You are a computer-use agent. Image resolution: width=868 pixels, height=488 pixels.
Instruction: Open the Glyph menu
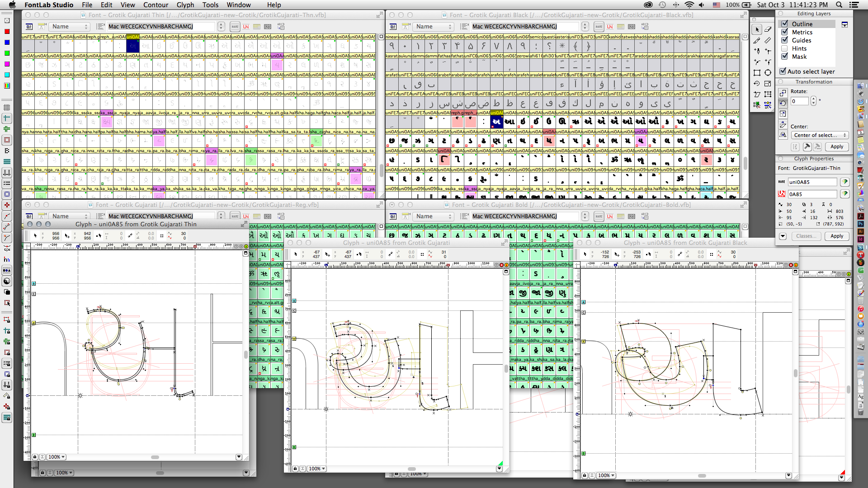point(185,5)
